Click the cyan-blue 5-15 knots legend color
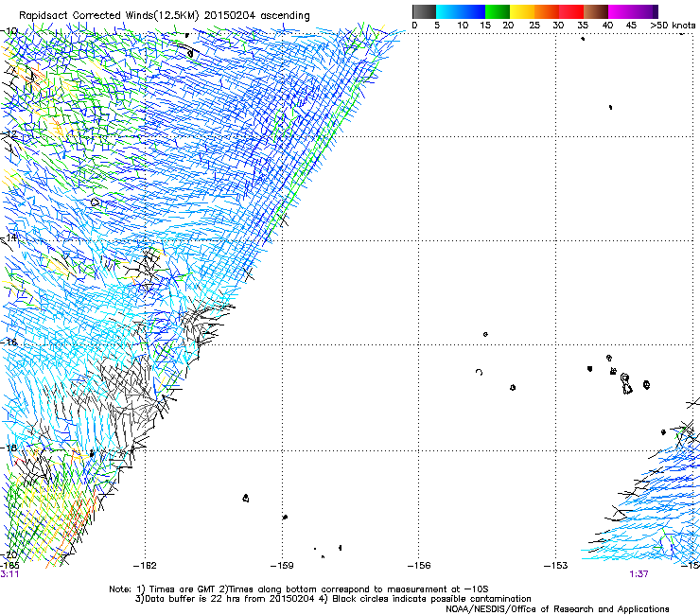The height and width of the screenshot is (615, 700). point(461,11)
